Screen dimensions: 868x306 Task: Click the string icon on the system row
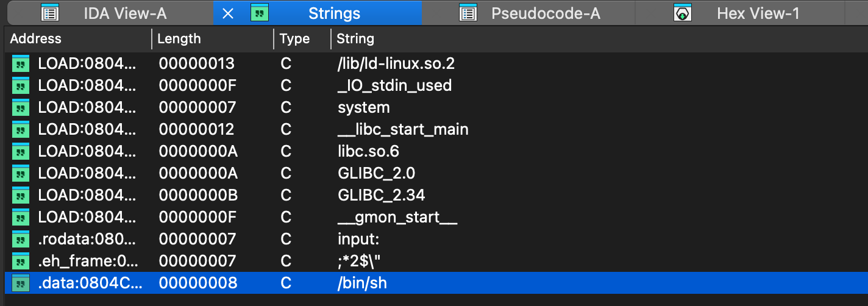(x=21, y=107)
